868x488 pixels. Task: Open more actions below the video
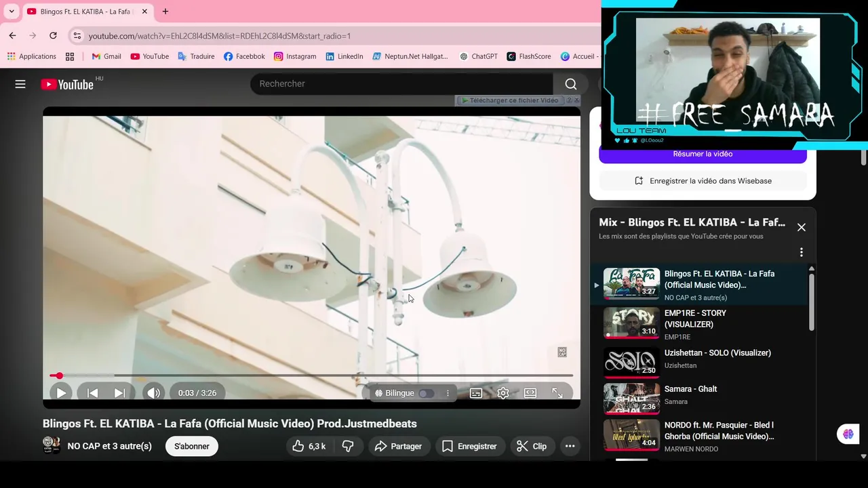tap(570, 446)
